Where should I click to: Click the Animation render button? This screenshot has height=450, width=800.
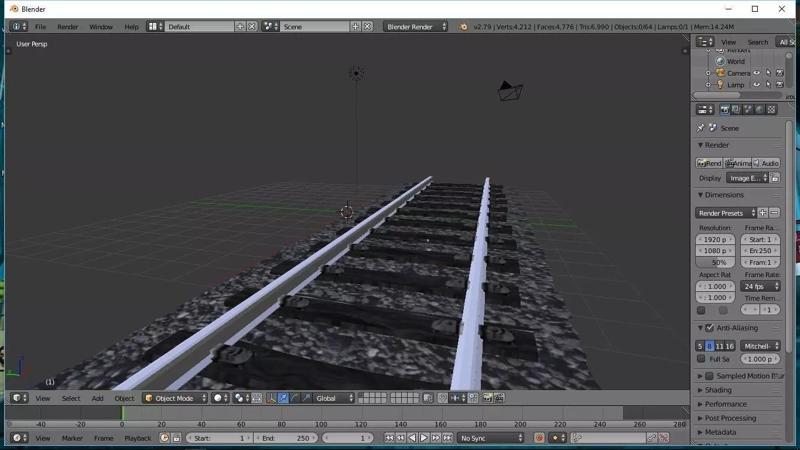[x=738, y=163]
